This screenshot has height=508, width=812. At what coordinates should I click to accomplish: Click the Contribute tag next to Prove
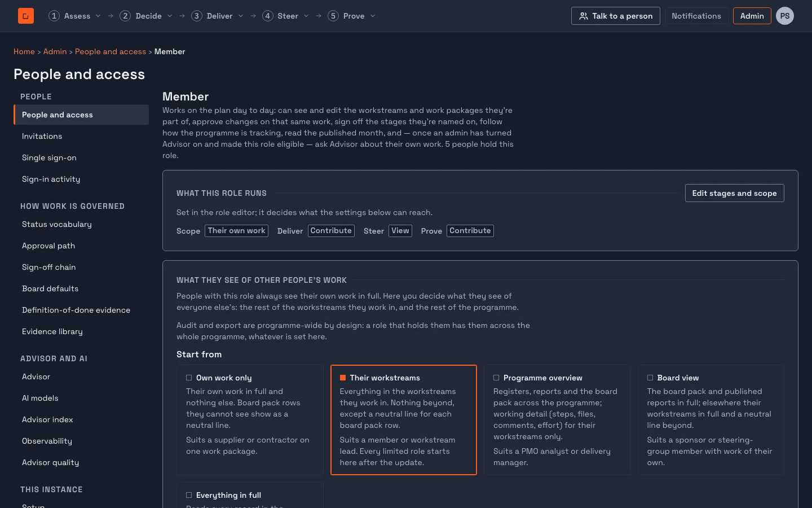pyautogui.click(x=470, y=231)
